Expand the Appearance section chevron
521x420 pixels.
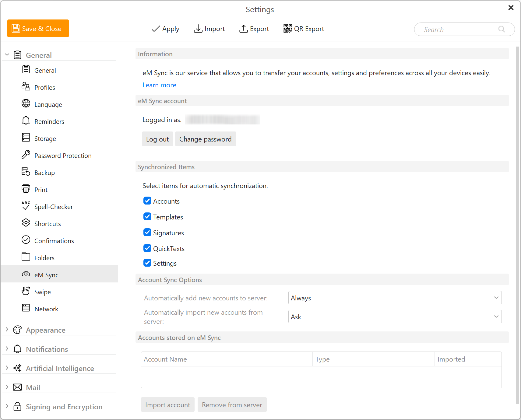[7, 330]
